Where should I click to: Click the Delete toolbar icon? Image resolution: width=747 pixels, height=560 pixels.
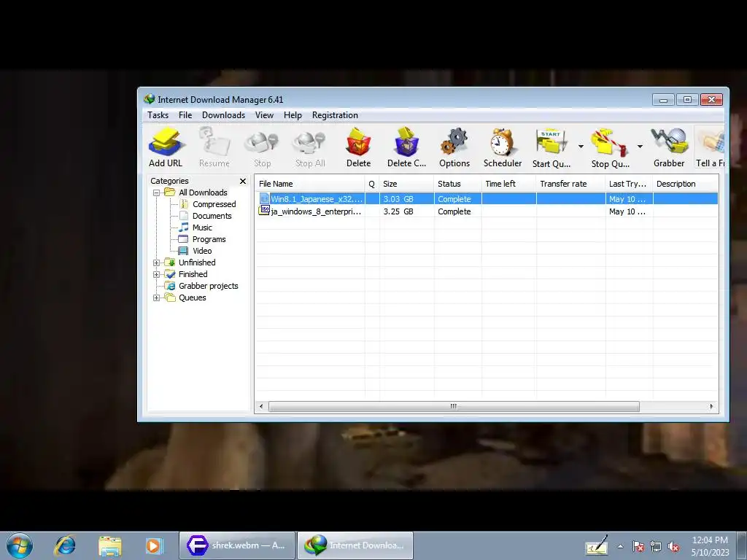click(x=358, y=147)
